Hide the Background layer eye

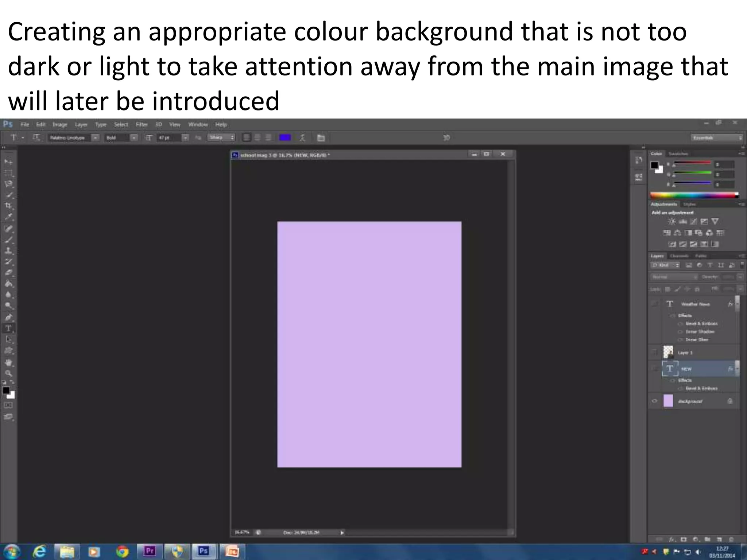click(x=655, y=401)
